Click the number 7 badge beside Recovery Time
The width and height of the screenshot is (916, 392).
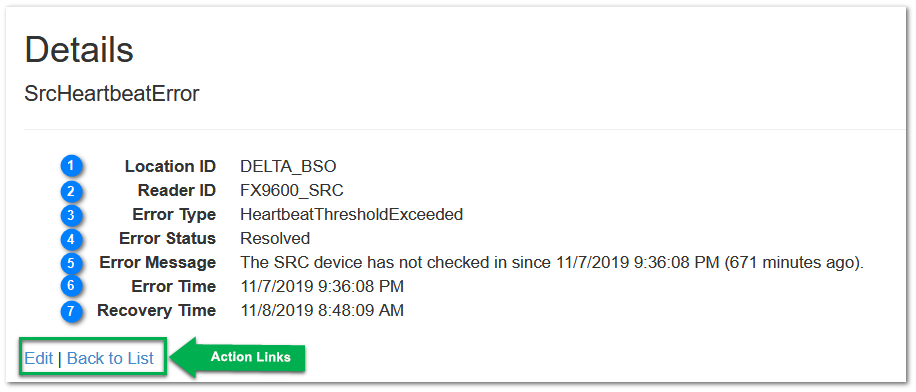point(71,310)
